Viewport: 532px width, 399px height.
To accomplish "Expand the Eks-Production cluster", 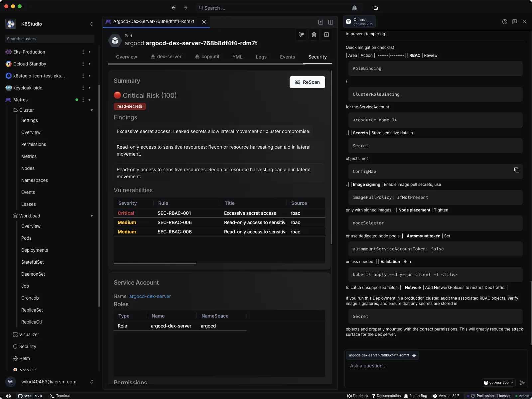I will point(90,52).
